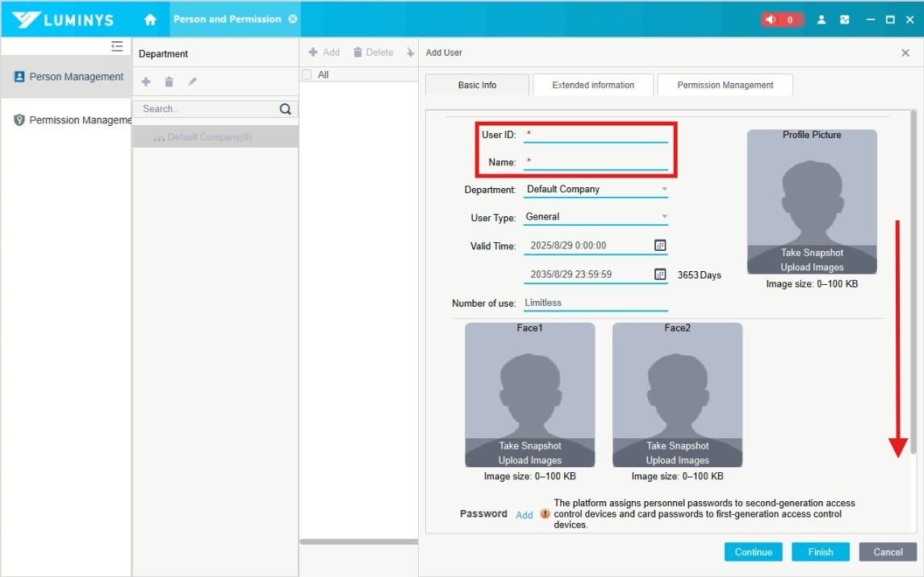
Task: Click the search magnifier icon
Action: 285,109
